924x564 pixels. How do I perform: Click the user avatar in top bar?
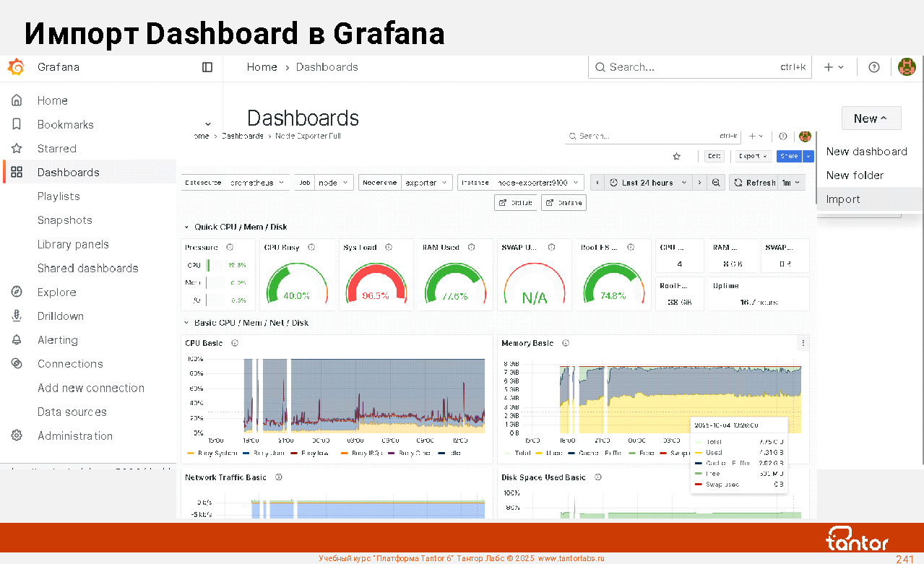point(906,67)
